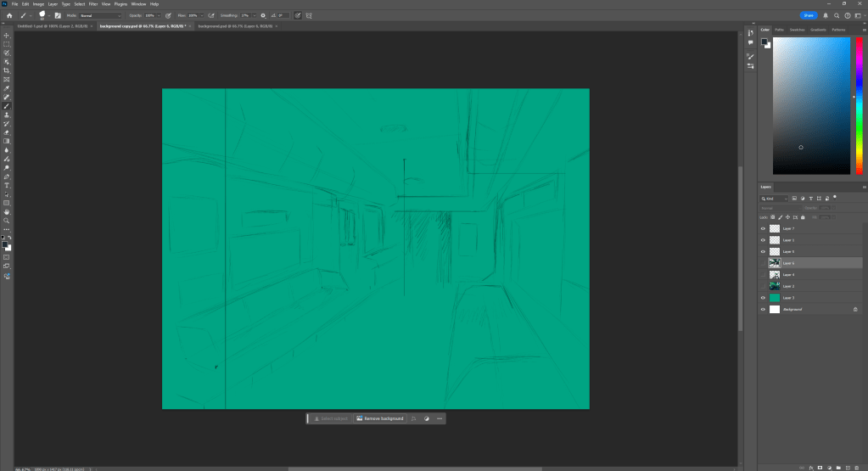Click the rainbow hue slider strip
868x471 pixels.
(x=859, y=106)
